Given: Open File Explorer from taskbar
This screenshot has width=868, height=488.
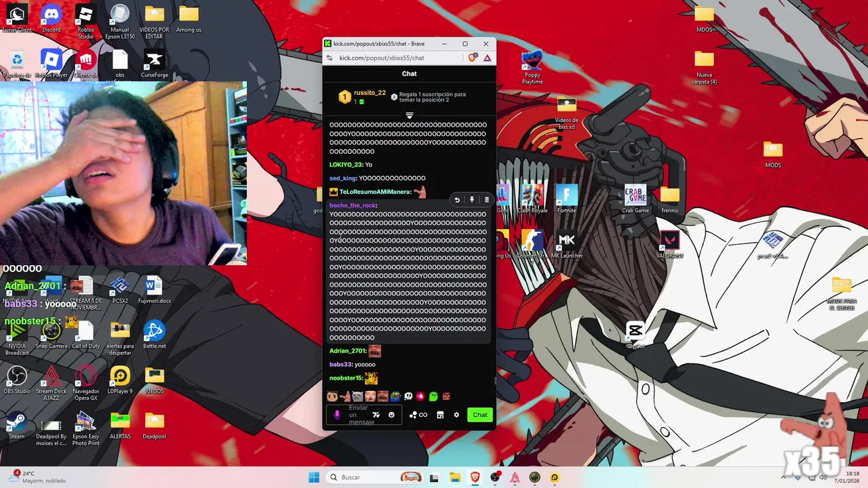Looking at the screenshot, I should tap(455, 477).
